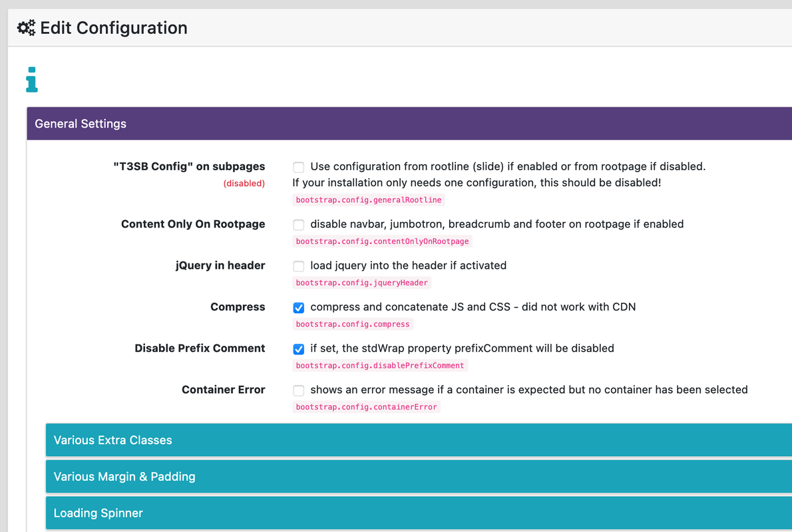Click the bootstrap.config.disablePrefixComment code tag
Screen dimensions: 792x532
tap(380, 365)
